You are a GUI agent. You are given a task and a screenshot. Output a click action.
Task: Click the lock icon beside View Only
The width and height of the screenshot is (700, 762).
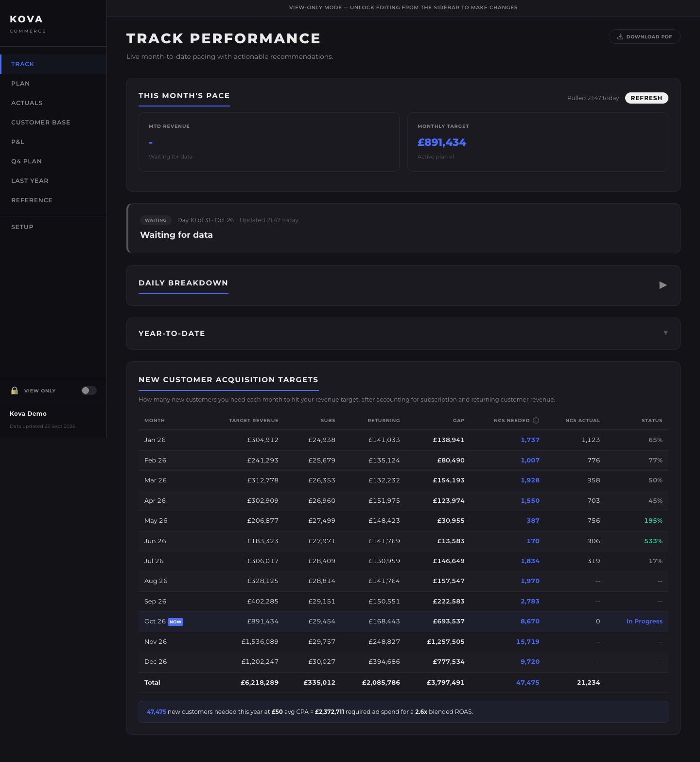pyautogui.click(x=15, y=390)
